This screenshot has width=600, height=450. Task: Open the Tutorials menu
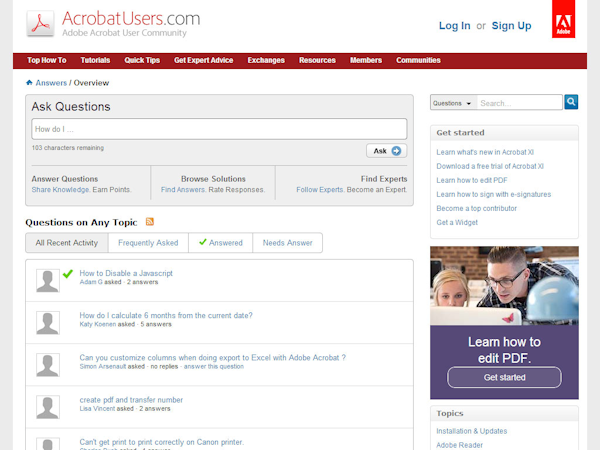[95, 60]
